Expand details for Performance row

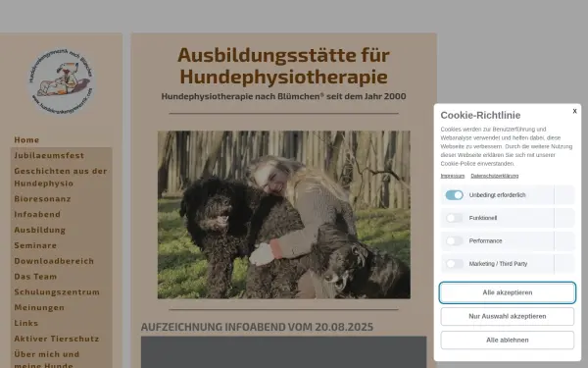[564, 240]
